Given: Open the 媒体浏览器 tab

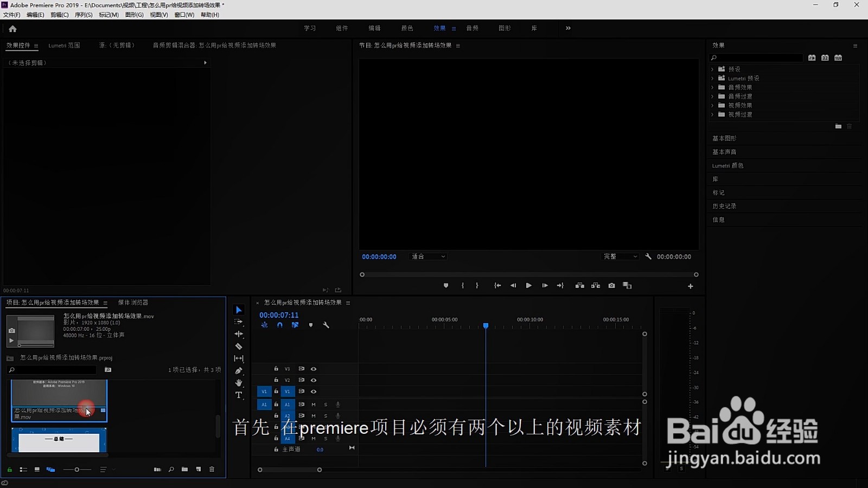Looking at the screenshot, I should coord(133,303).
